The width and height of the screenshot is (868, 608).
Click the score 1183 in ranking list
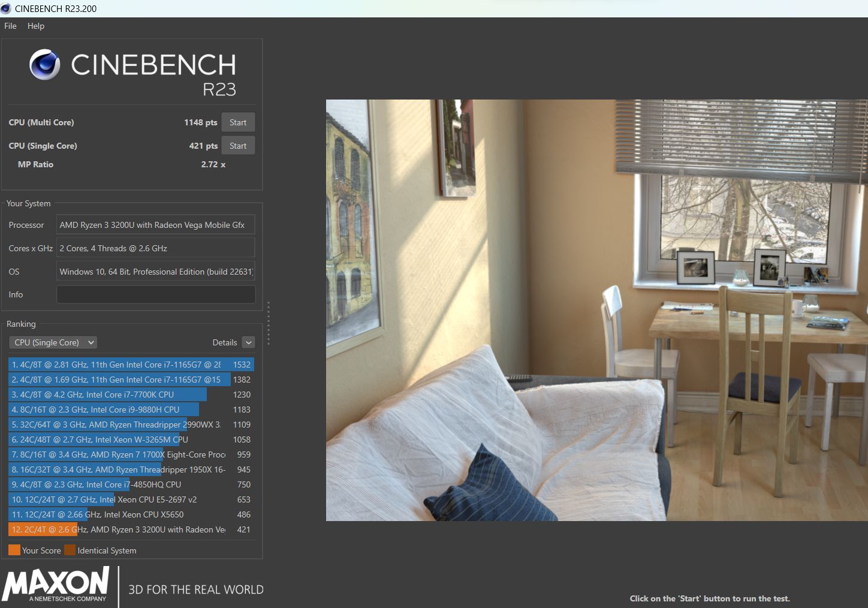[242, 410]
